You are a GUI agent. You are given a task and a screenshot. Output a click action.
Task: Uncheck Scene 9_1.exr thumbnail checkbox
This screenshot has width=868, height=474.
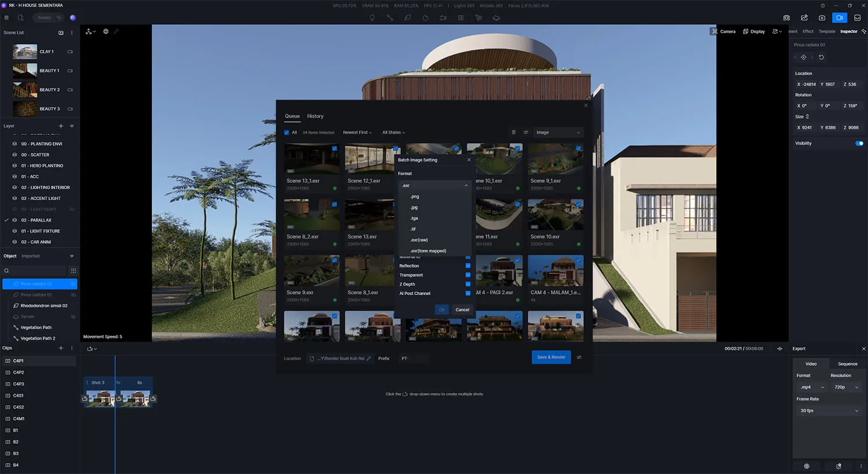pyautogui.click(x=578, y=149)
